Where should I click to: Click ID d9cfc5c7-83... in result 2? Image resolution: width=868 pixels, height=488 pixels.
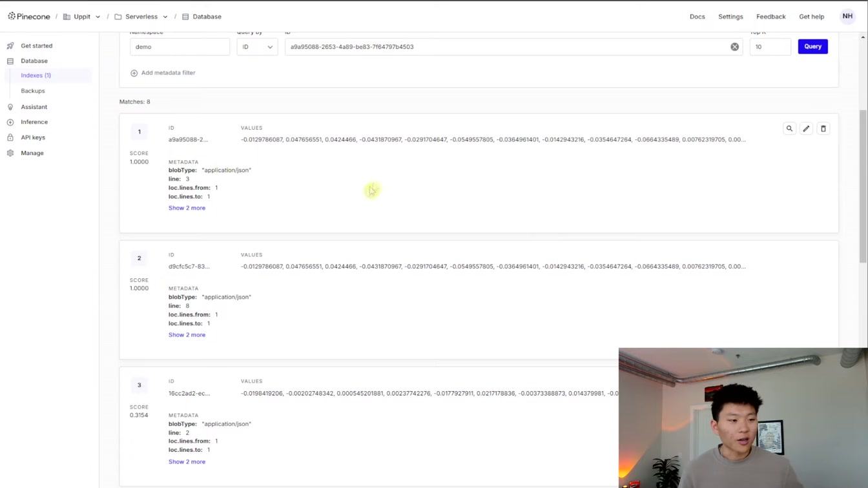189,267
